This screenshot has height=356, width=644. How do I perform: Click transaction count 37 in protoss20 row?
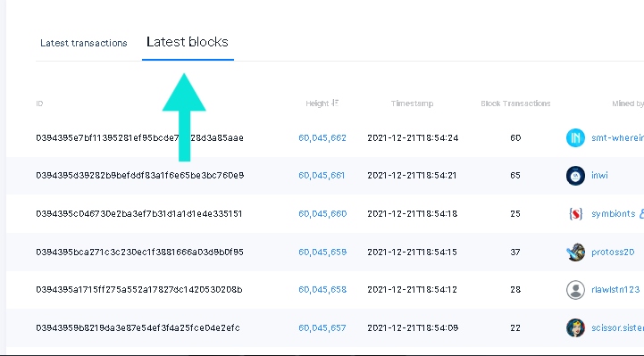tap(515, 252)
